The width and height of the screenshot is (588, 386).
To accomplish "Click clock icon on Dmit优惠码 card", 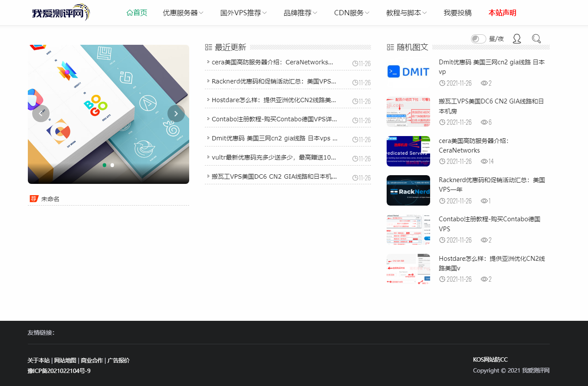I will [x=442, y=83].
